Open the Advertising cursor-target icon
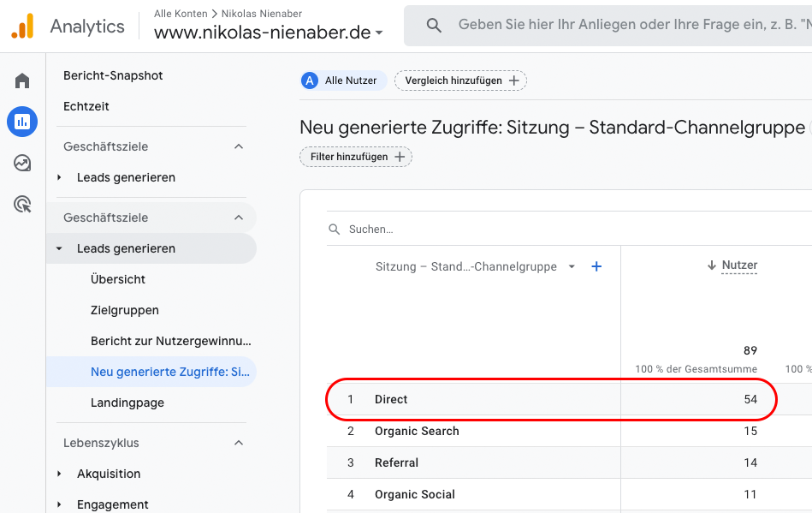Image resolution: width=812 pixels, height=513 pixels. (x=22, y=204)
